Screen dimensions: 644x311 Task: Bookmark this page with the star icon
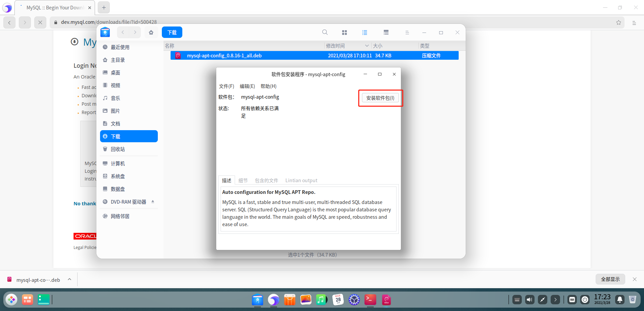[x=618, y=22]
